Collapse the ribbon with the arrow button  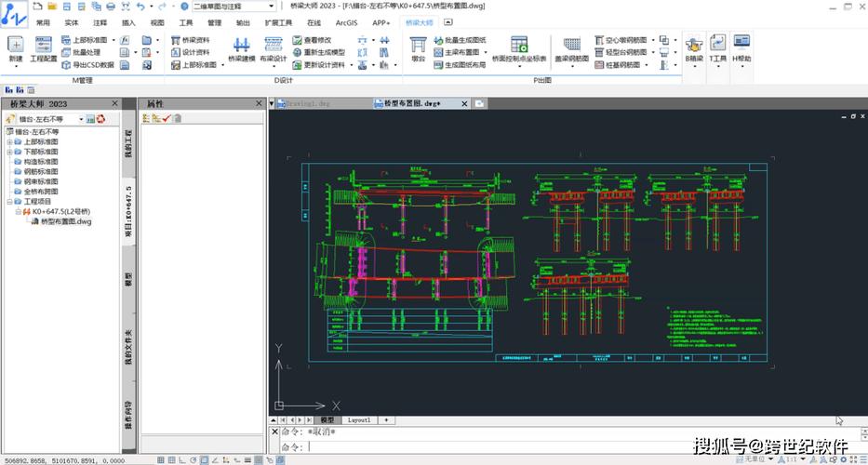(448, 22)
